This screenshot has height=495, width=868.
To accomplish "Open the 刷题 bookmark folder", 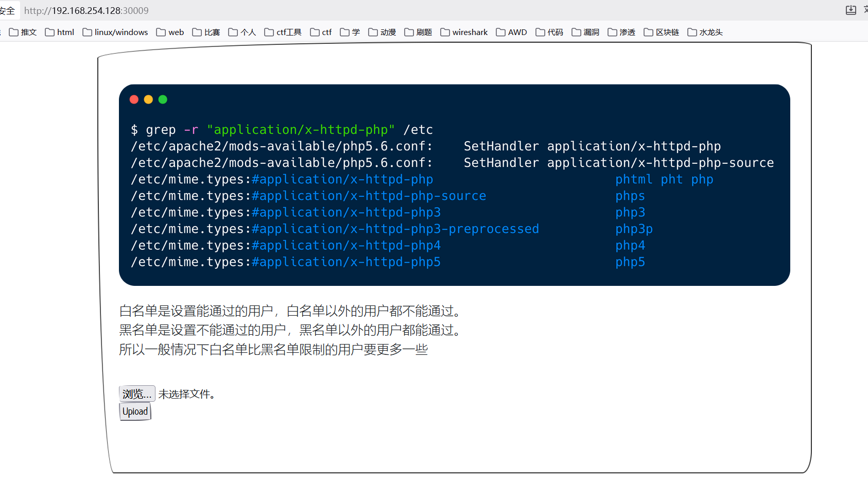I will click(x=419, y=32).
